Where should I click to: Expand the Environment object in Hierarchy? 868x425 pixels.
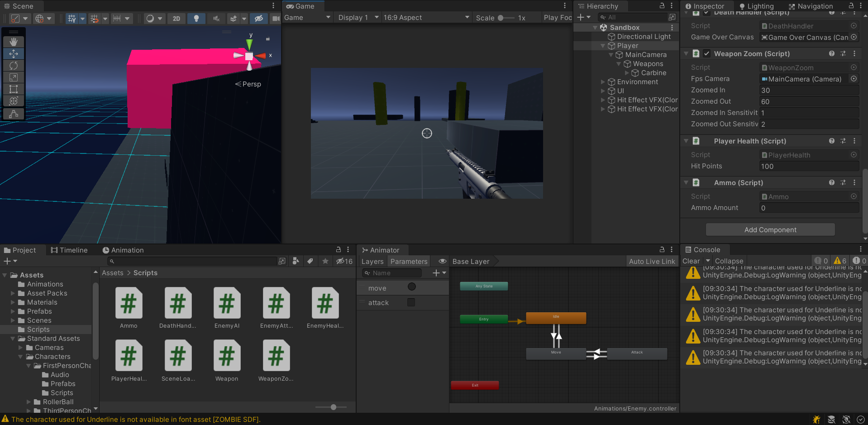pyautogui.click(x=603, y=82)
